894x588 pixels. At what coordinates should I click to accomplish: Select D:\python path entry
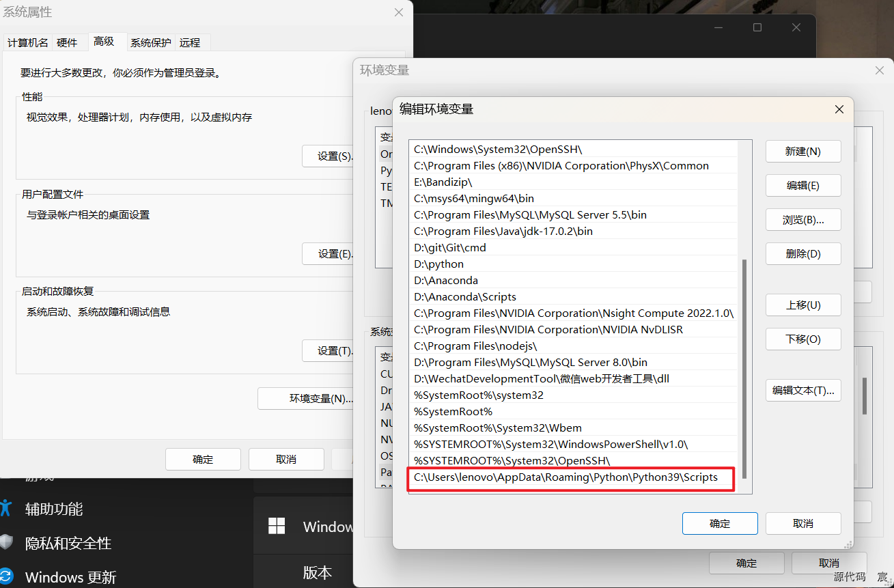tap(573, 264)
